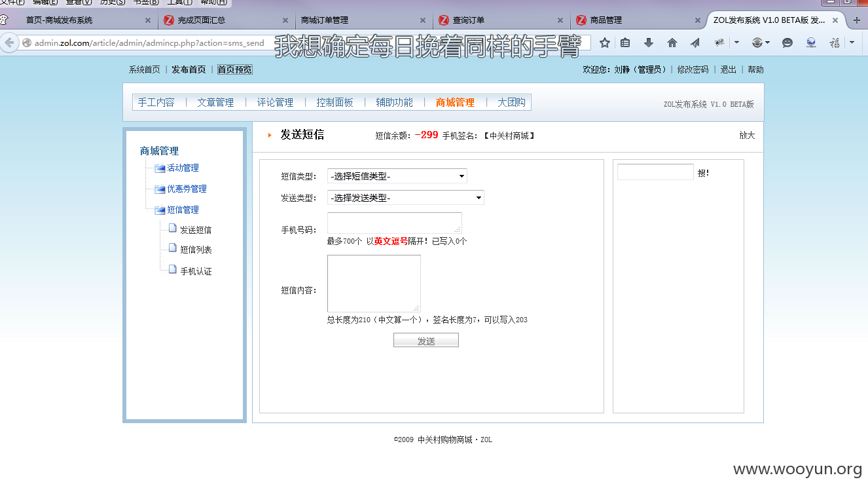Viewport: 868px width, 488px height.
Task: Click the 短信管理 folder icon
Action: pyautogui.click(x=160, y=210)
